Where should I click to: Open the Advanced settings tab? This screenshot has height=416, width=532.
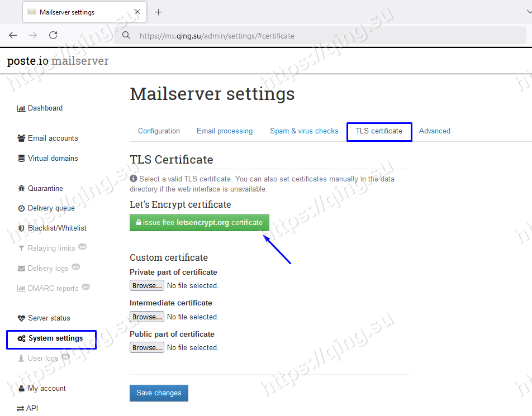tap(434, 131)
